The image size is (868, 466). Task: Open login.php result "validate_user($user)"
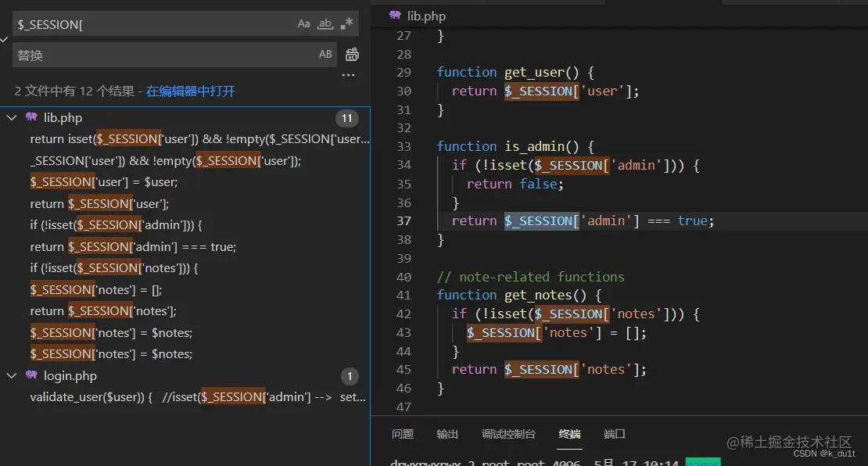tap(198, 397)
